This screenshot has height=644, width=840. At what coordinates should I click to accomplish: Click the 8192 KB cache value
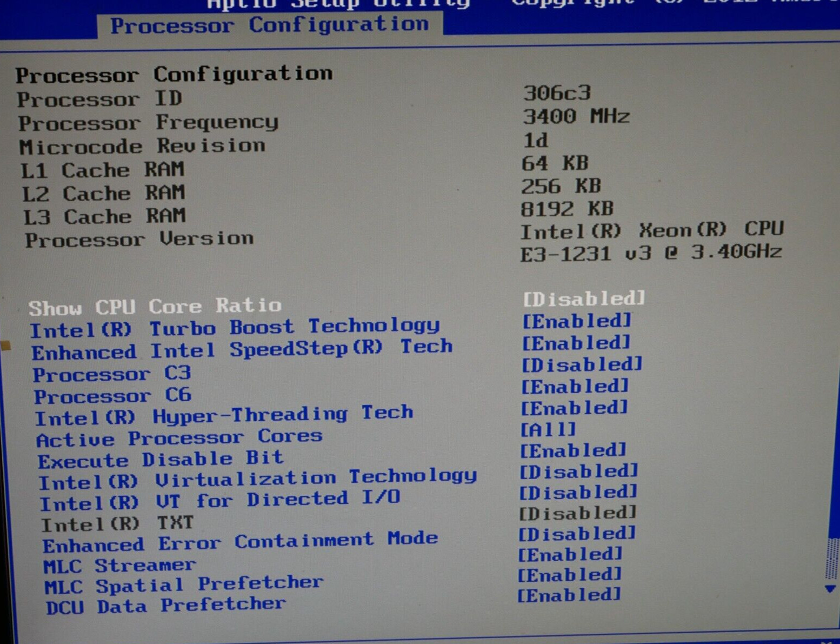tap(567, 209)
